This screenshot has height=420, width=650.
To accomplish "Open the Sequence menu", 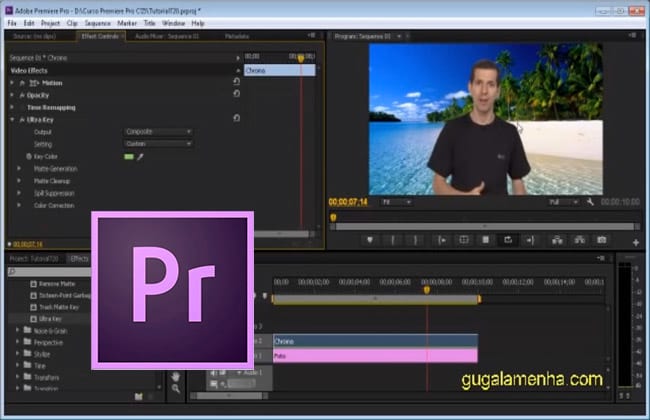I will pyautogui.click(x=97, y=23).
